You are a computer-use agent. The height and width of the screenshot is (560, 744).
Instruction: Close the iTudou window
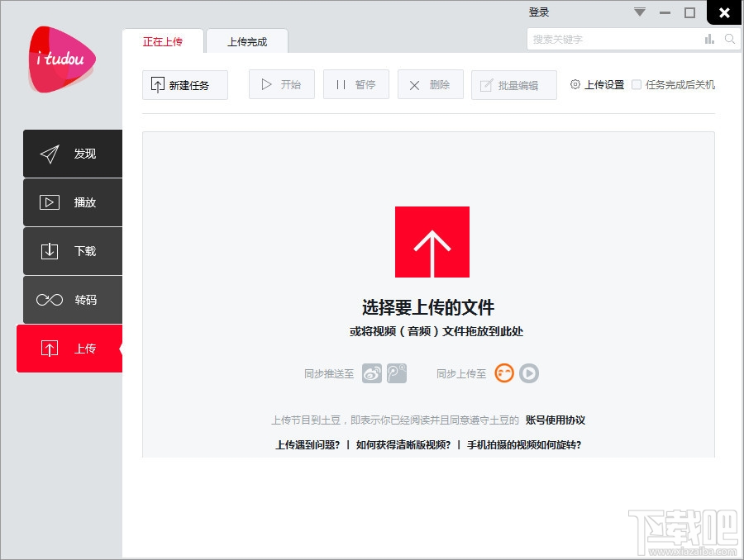point(724,12)
